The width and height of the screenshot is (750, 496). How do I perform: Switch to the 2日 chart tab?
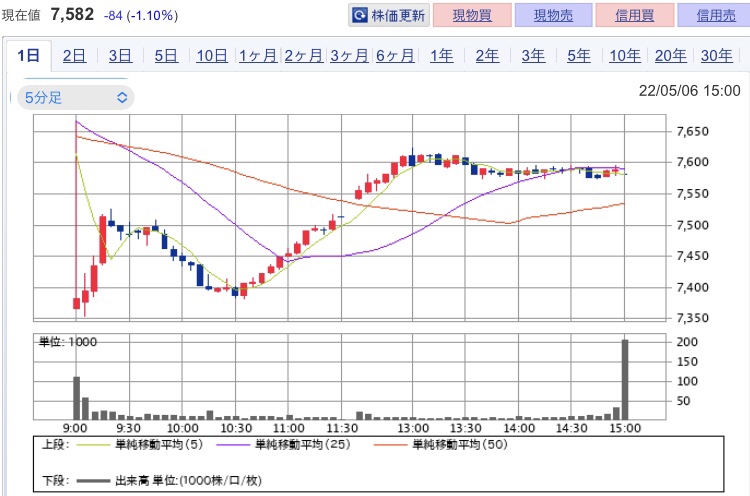(75, 56)
